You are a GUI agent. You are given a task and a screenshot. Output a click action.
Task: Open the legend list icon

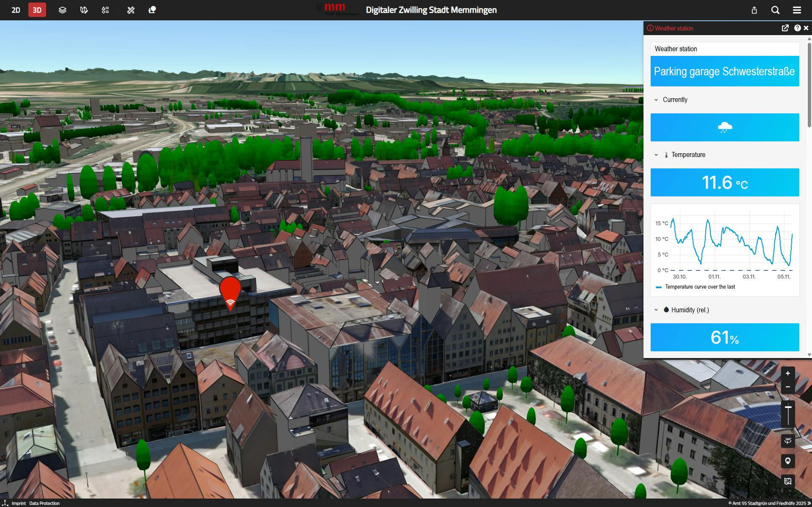pyautogui.click(x=105, y=10)
